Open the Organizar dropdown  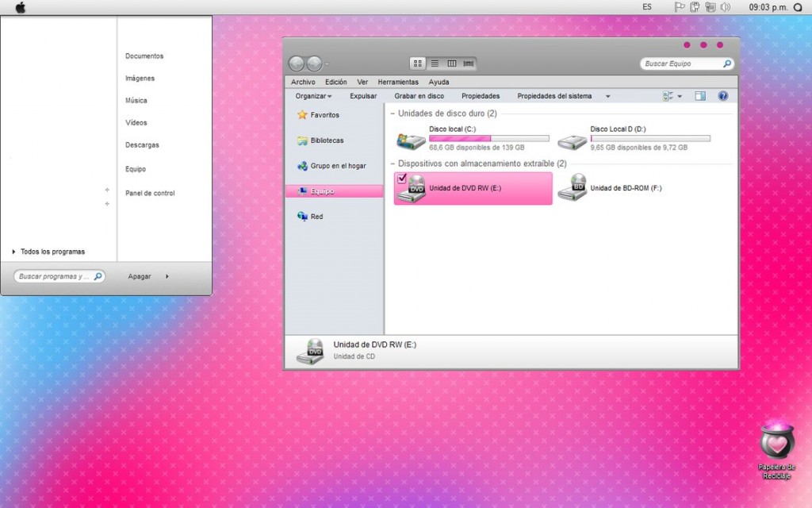[x=312, y=95]
